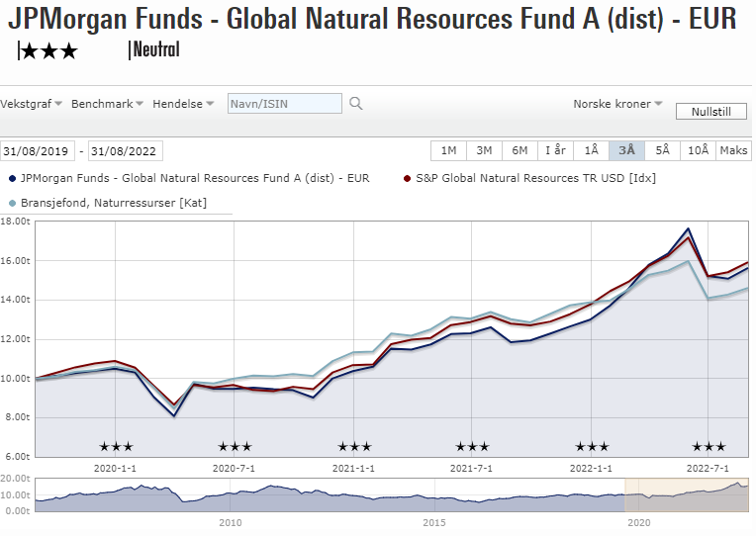Open the Benchmark dropdown
The height and width of the screenshot is (536, 756).
(107, 104)
